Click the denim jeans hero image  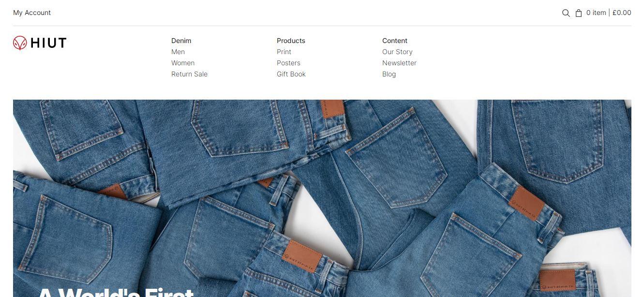(322, 198)
